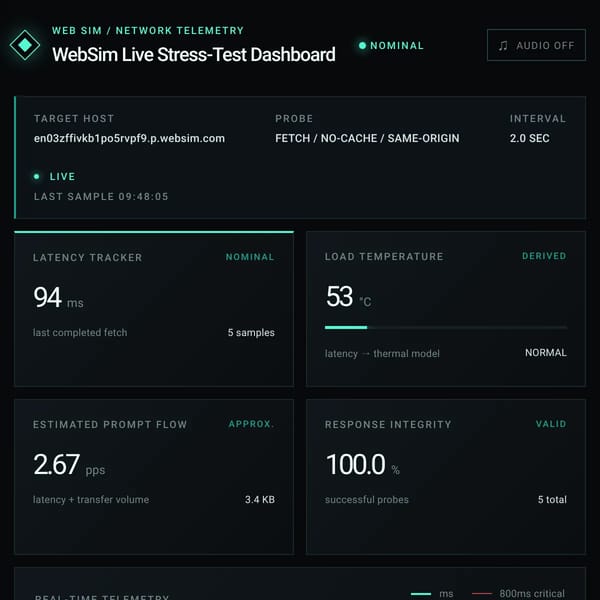The image size is (600, 600).
Task: Click the header NOMINAL status label
Action: 397,46
